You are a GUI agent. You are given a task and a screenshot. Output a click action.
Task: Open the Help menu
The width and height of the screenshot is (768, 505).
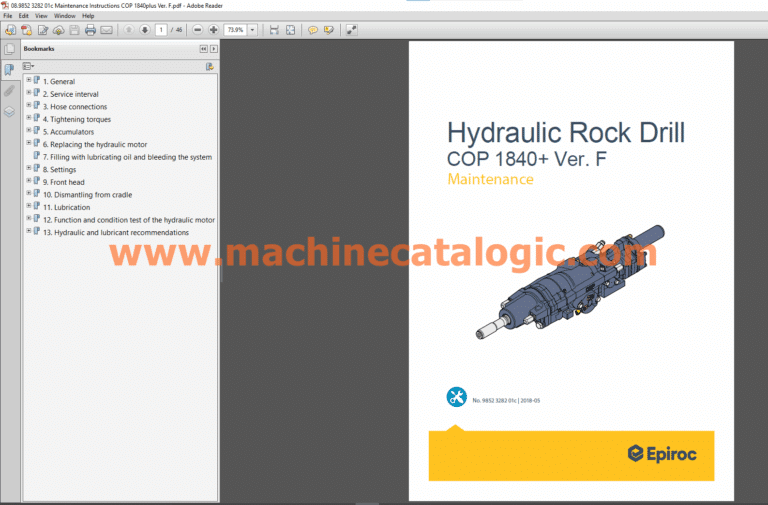point(88,16)
